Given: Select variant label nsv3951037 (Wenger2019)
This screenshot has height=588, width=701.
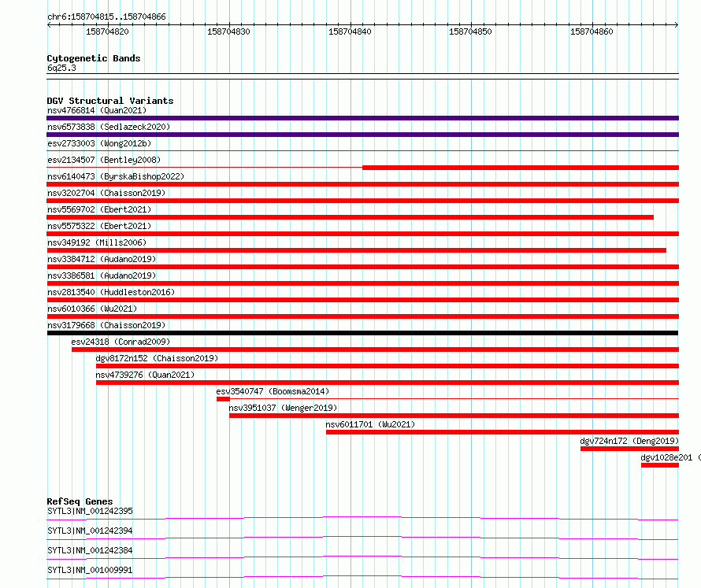Looking at the screenshot, I should (x=283, y=408).
